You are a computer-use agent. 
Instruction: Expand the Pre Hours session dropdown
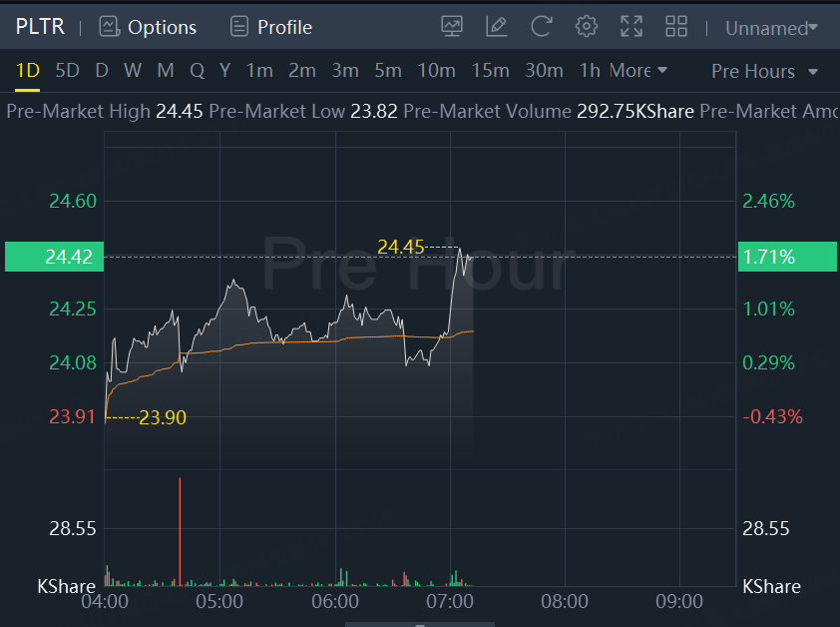(x=764, y=72)
